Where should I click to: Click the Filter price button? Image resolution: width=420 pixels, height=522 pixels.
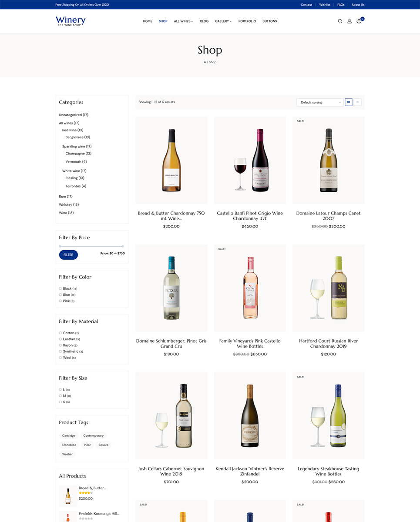68,254
